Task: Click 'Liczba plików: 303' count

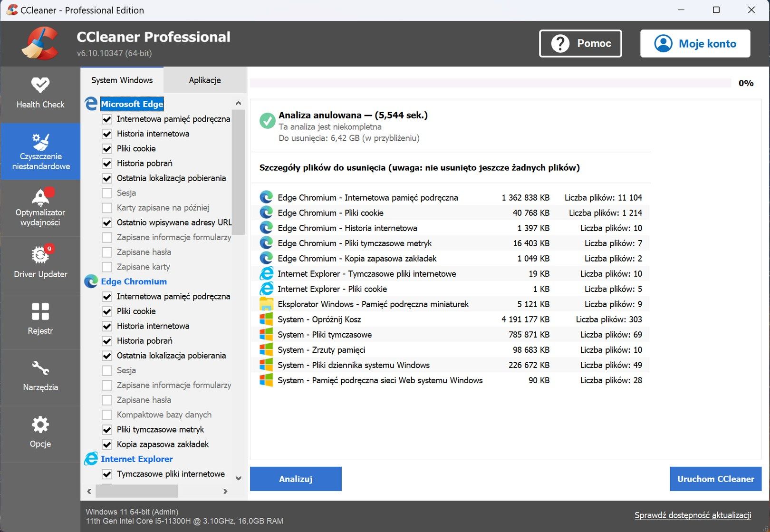Action: point(609,319)
